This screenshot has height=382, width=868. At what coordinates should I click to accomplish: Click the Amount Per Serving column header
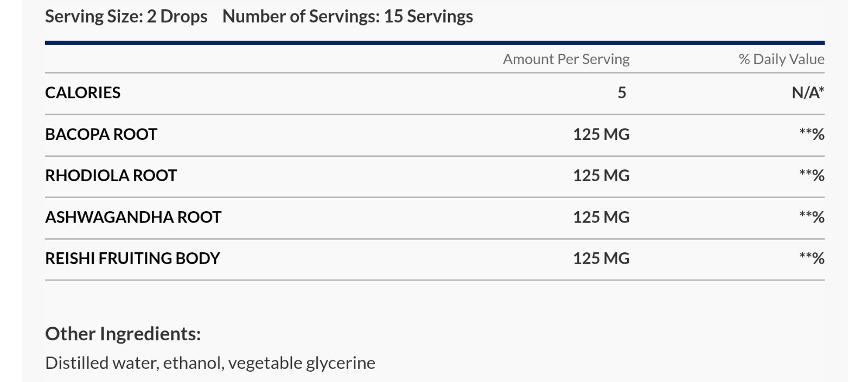tap(566, 59)
